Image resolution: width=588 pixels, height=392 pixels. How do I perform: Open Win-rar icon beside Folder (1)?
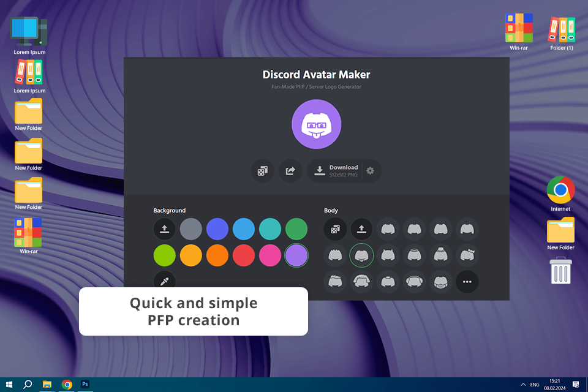(519, 32)
